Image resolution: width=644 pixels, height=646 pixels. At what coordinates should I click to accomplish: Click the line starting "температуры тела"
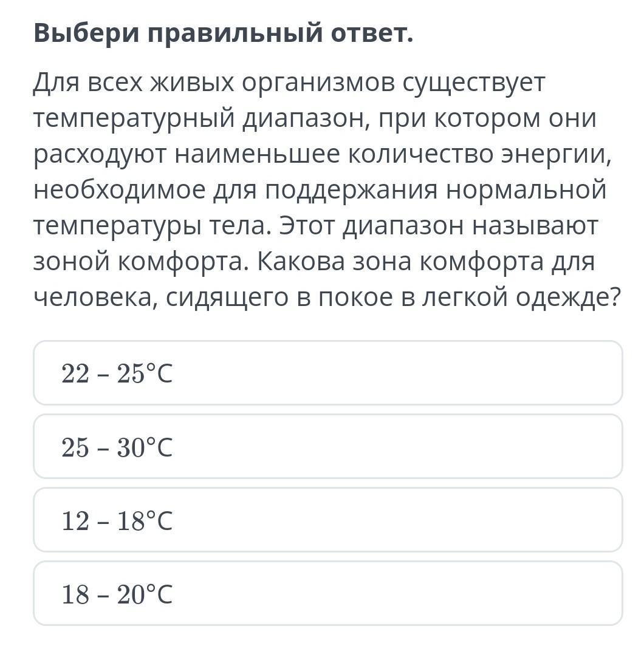316,226
